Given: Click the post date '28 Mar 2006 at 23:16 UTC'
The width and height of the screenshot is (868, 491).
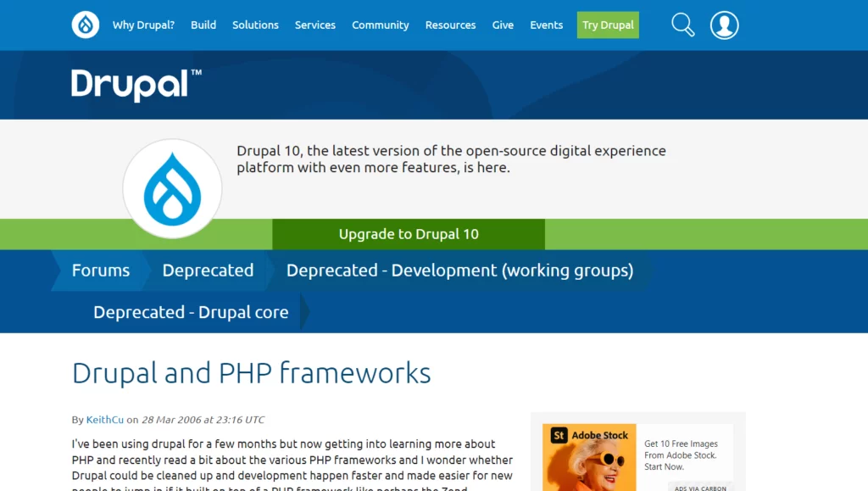Looking at the screenshot, I should tap(203, 420).
